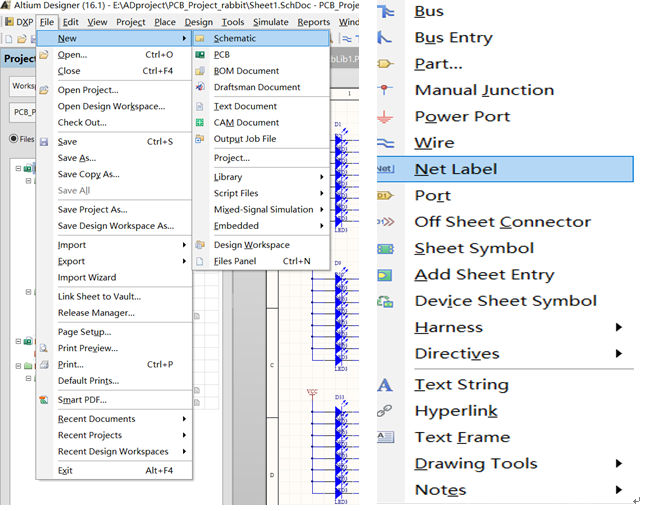Click the Text Document icon
The image size is (645, 511).
point(200,107)
